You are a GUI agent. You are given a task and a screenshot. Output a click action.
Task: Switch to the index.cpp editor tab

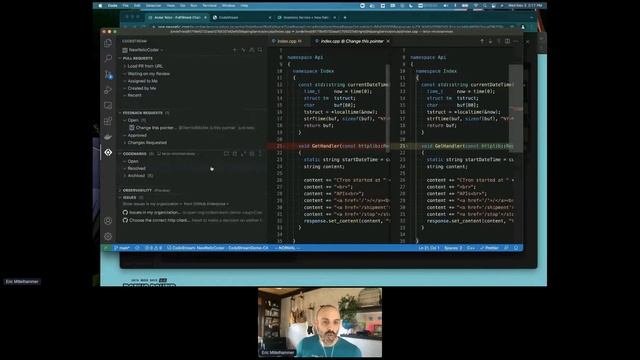pyautogui.click(x=288, y=41)
